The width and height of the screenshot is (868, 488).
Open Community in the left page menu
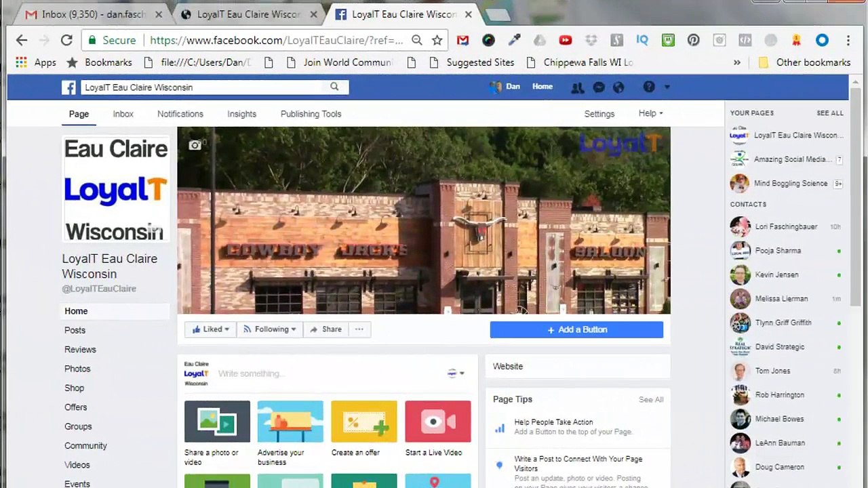(85, 446)
